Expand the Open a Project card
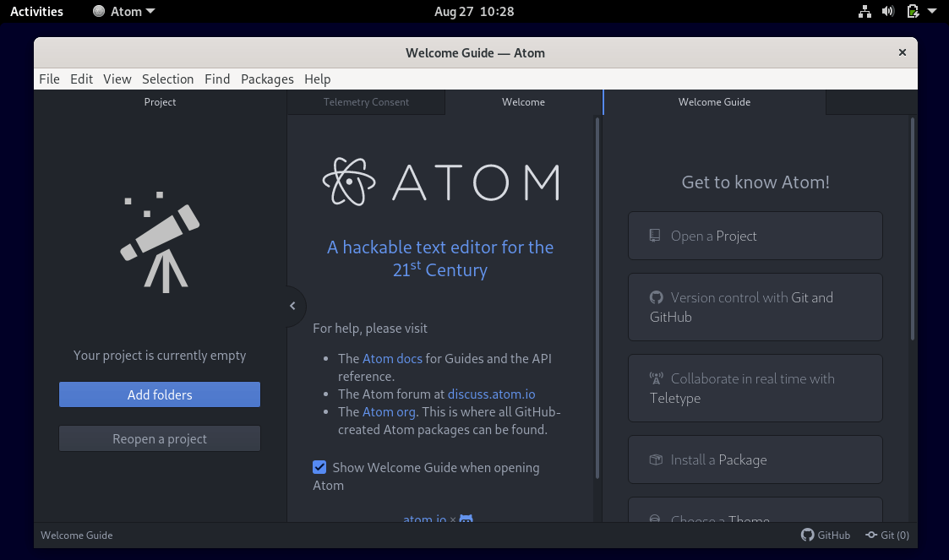The image size is (949, 560). 755,236
